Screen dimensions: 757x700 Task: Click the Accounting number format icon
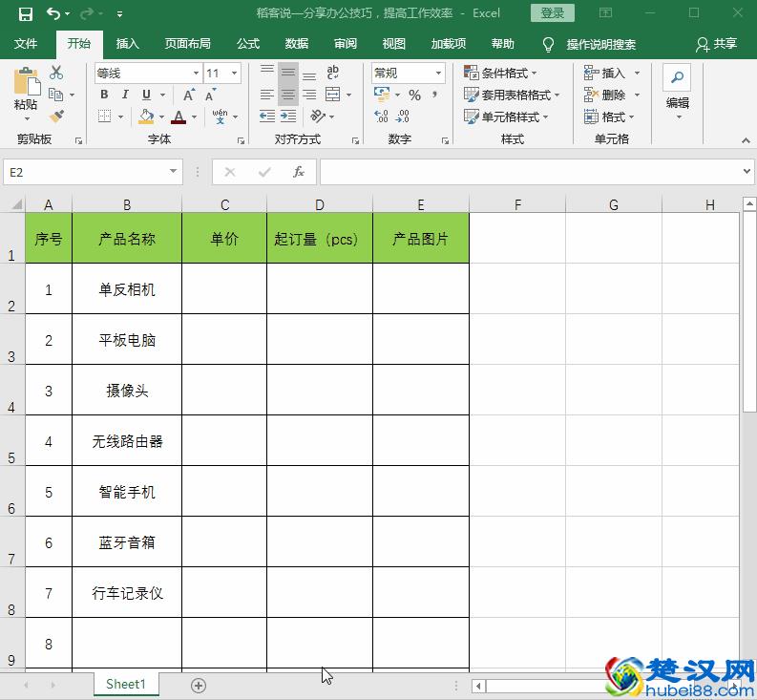pyautogui.click(x=382, y=95)
